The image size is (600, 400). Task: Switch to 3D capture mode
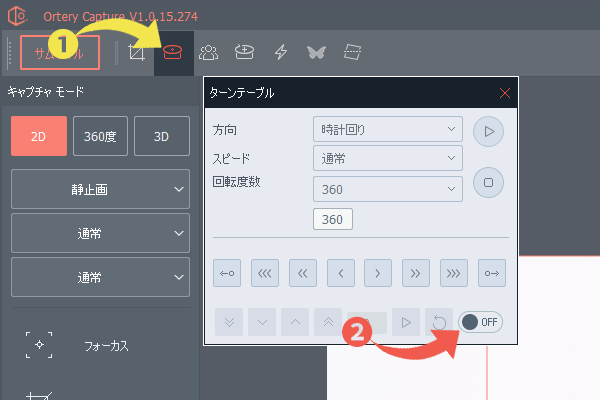click(161, 136)
